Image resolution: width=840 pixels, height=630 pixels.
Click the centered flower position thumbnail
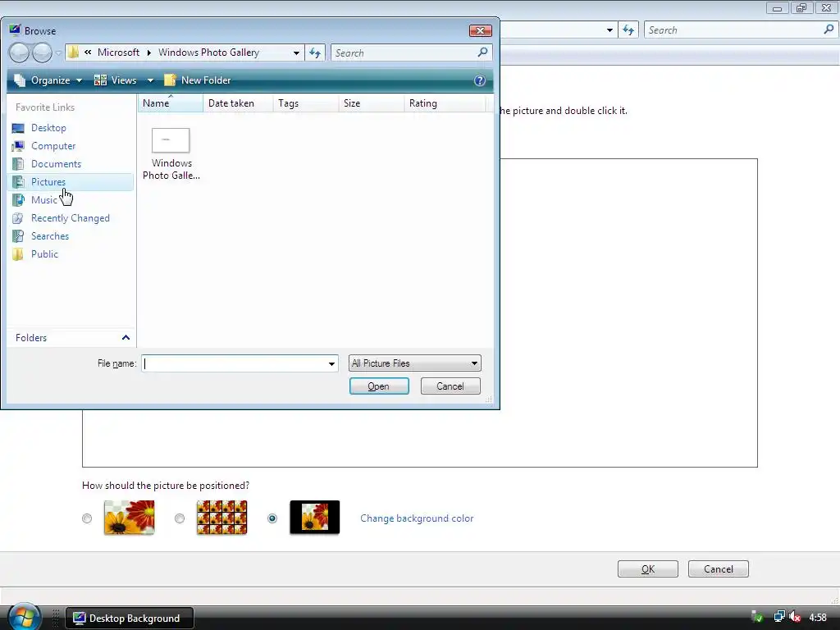pyautogui.click(x=314, y=518)
